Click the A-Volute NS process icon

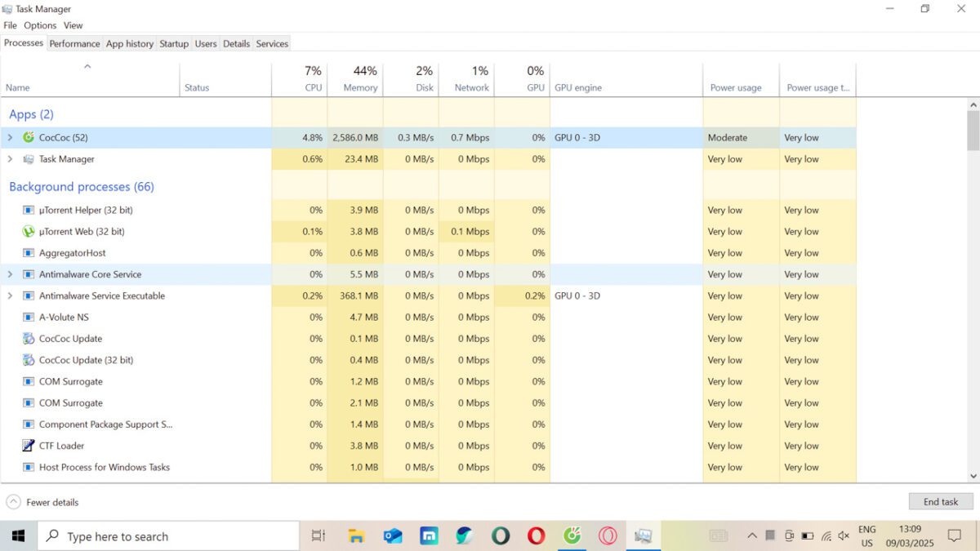tap(29, 317)
